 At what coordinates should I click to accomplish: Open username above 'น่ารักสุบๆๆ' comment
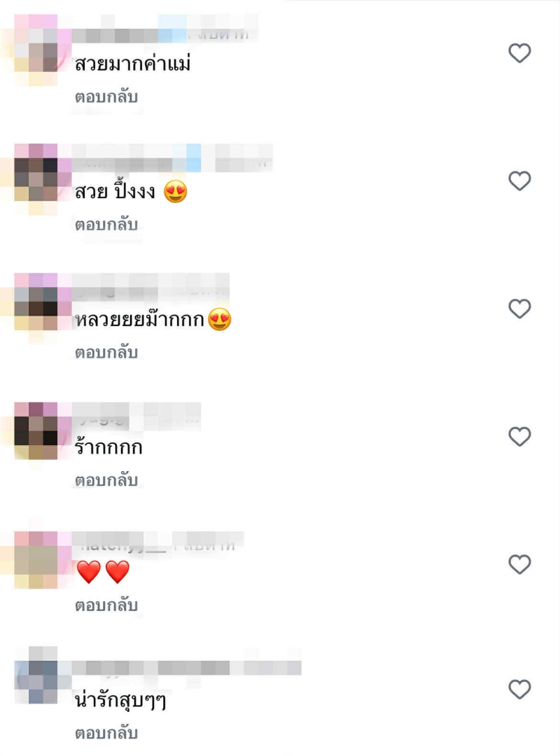[187, 668]
